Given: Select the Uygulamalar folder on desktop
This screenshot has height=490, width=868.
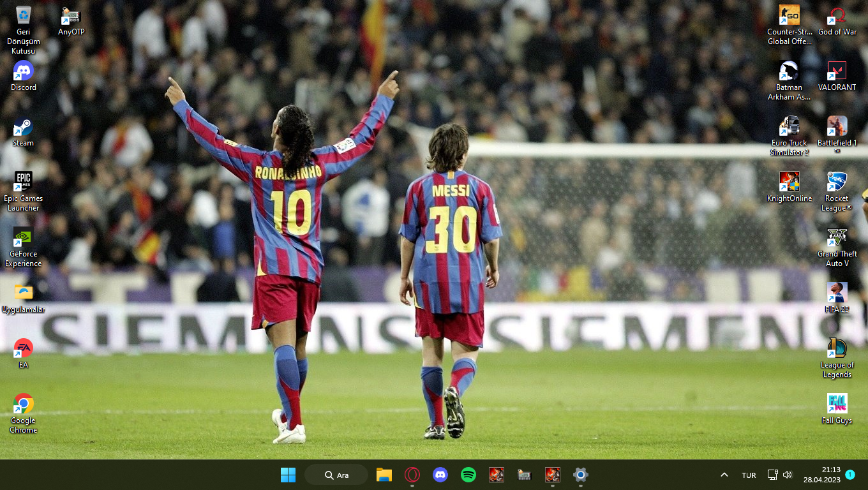Looking at the screenshot, I should pos(23,298).
